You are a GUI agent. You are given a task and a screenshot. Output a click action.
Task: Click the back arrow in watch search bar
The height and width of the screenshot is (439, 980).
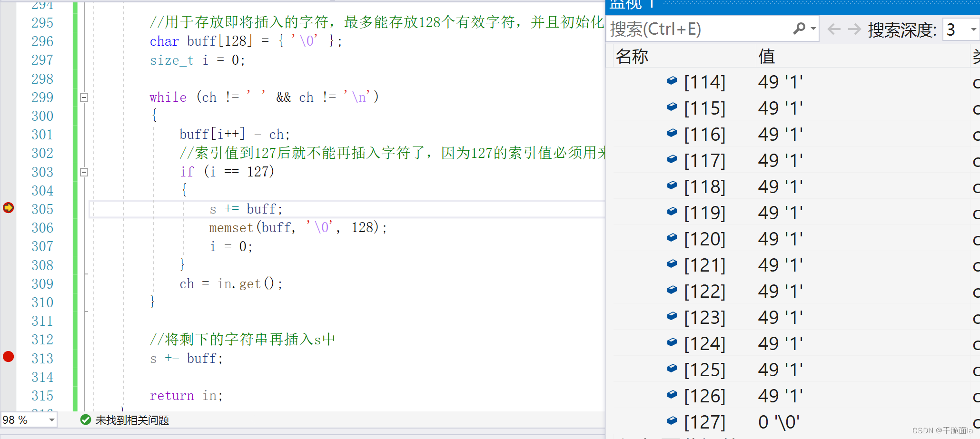[834, 29]
